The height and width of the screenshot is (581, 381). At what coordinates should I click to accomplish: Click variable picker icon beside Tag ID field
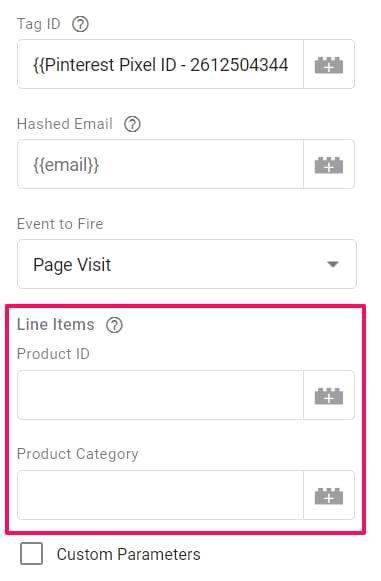(329, 64)
